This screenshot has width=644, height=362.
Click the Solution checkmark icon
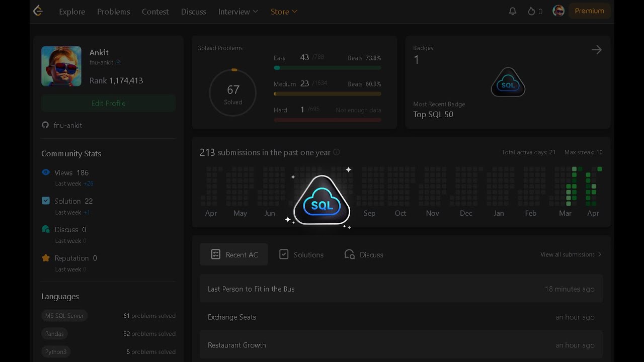click(46, 201)
